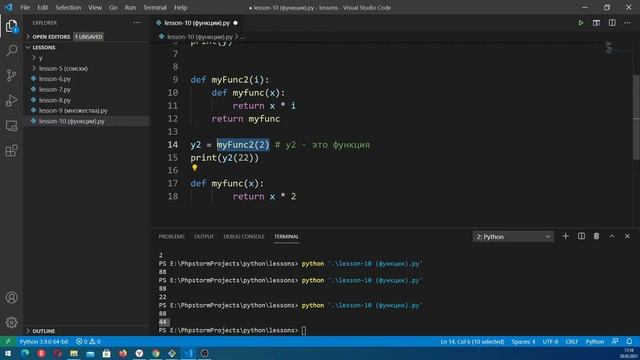Select the terminal dropdown '2: Python'

(513, 237)
